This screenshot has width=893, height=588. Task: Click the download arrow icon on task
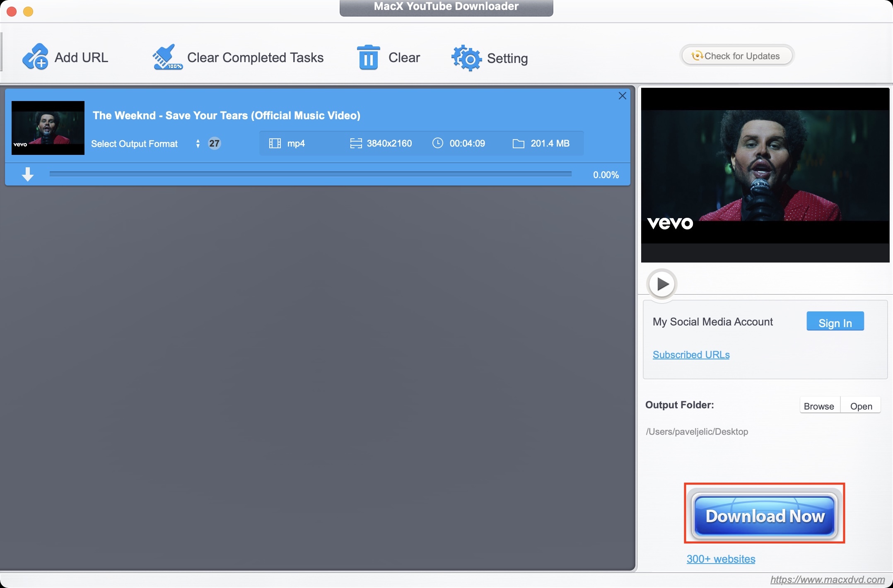click(28, 174)
